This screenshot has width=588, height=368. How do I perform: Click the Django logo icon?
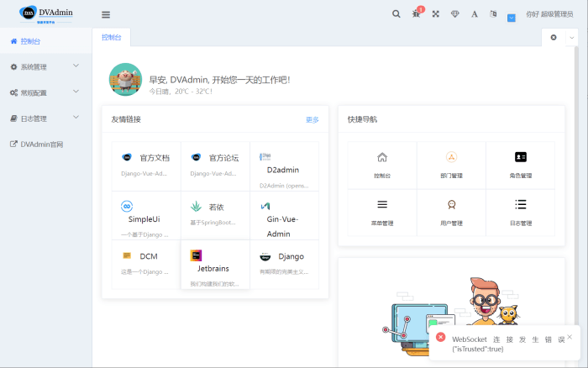pos(265,257)
